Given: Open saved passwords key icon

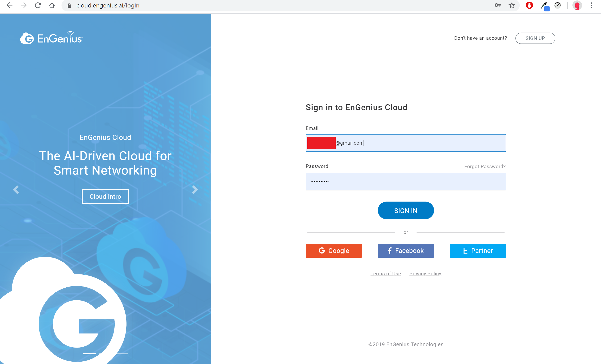Looking at the screenshot, I should coord(498,5).
